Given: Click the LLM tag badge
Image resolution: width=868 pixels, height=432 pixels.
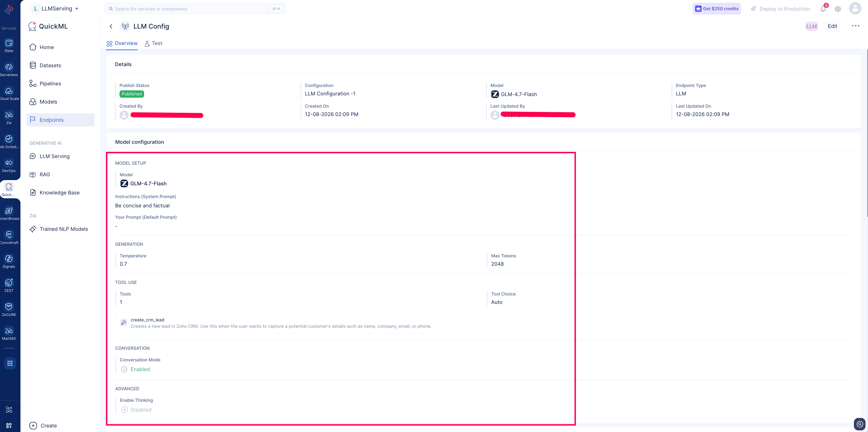Looking at the screenshot, I should (811, 26).
